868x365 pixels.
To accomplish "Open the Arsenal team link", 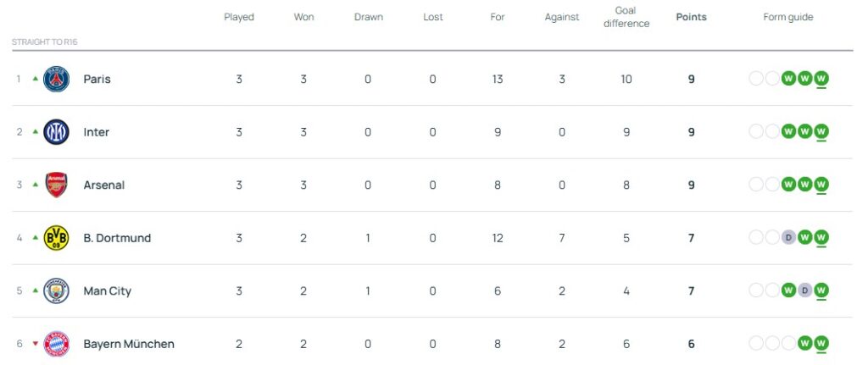I will [x=103, y=185].
